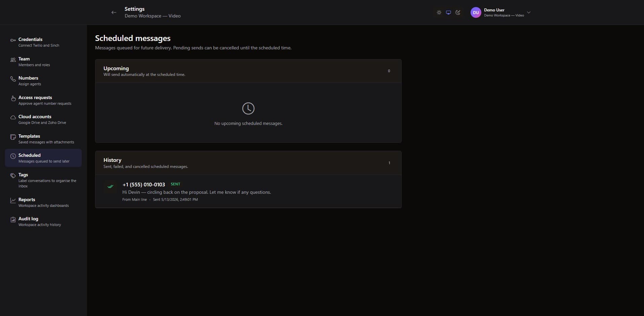
Task: Click the phone number +1 (555) 010-0103
Action: click(144, 184)
